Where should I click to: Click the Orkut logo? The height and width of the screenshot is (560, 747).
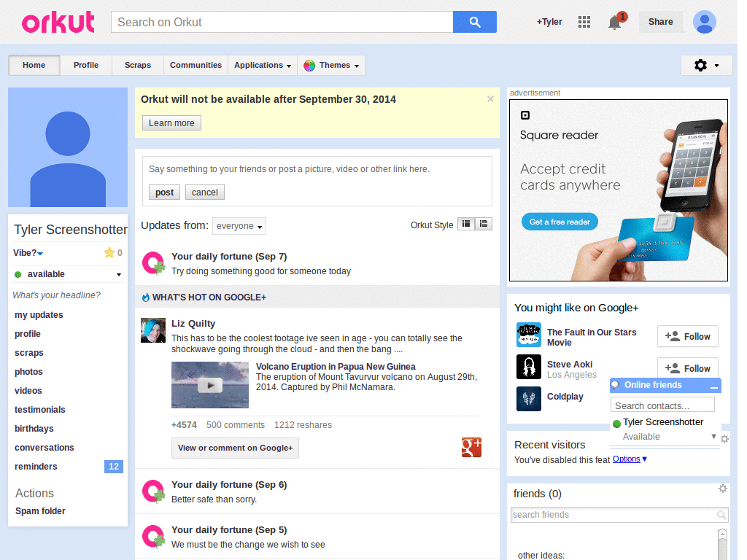coord(58,23)
